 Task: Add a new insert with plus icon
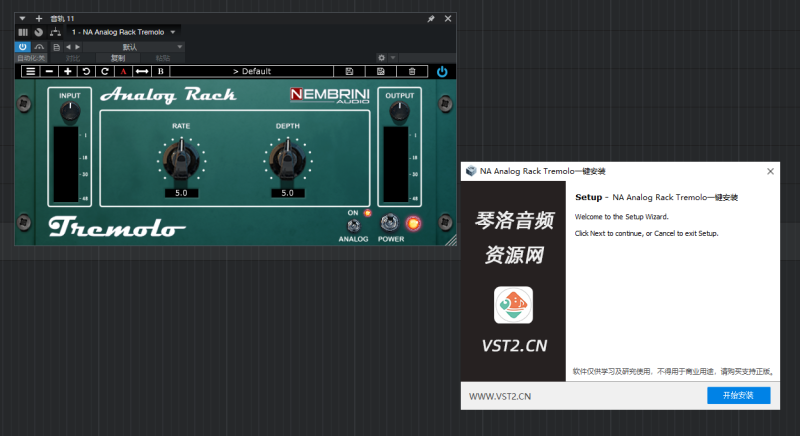39,18
